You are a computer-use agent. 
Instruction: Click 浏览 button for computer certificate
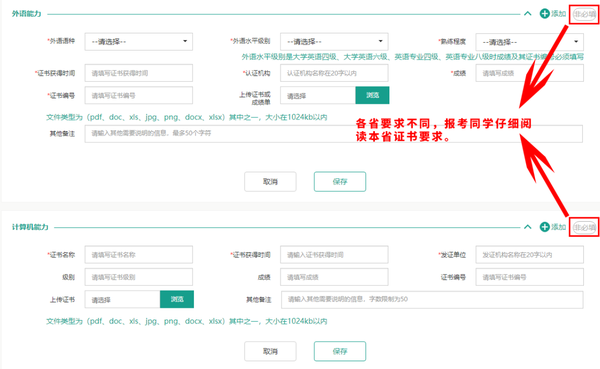(177, 299)
